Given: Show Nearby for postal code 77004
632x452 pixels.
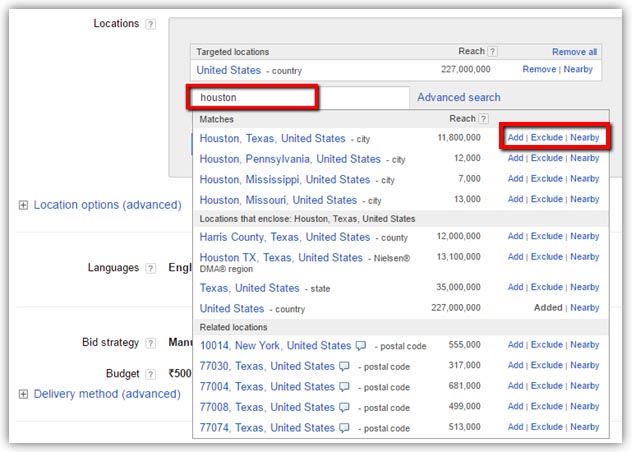Looking at the screenshot, I should point(585,386).
